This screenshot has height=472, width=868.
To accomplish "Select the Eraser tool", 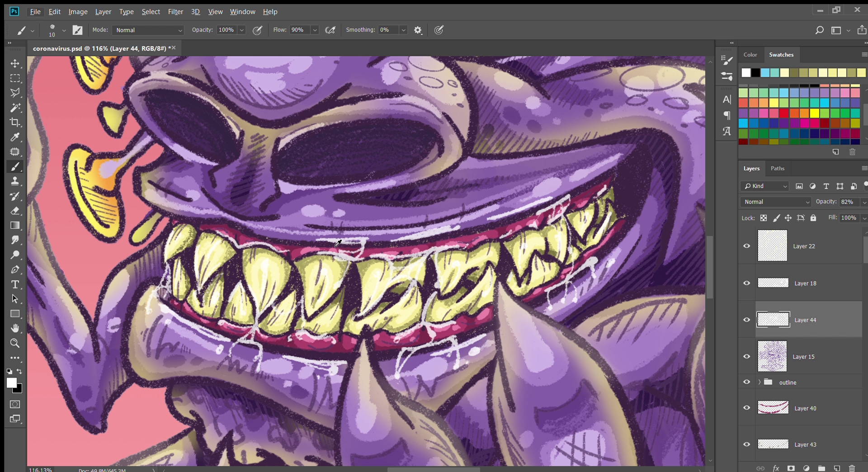I will click(x=15, y=211).
